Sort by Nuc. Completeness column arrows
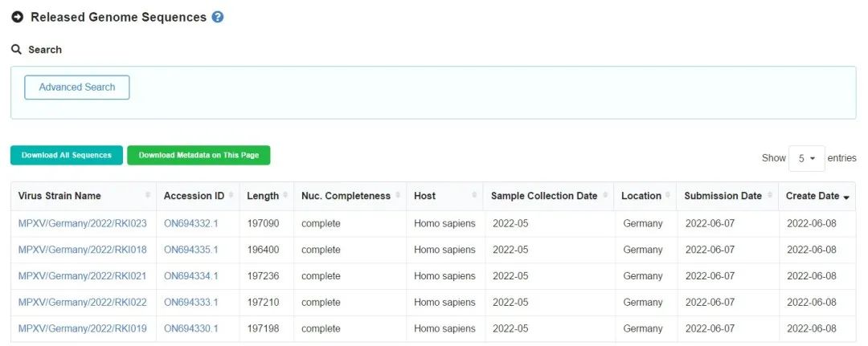 (398, 196)
